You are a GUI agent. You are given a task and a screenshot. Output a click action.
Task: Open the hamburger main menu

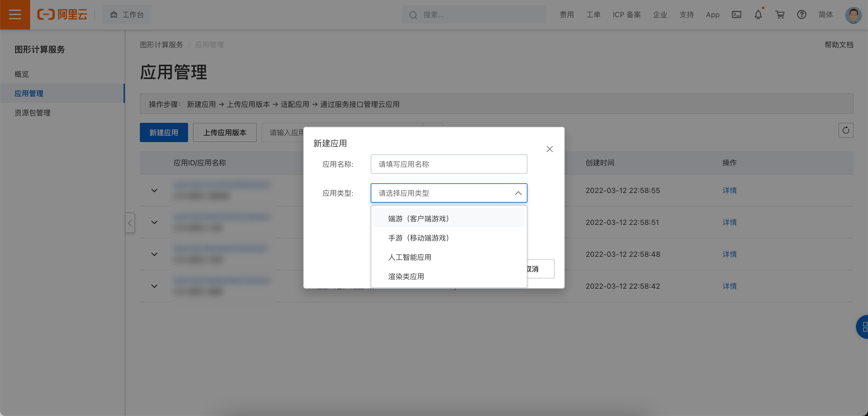tap(15, 14)
